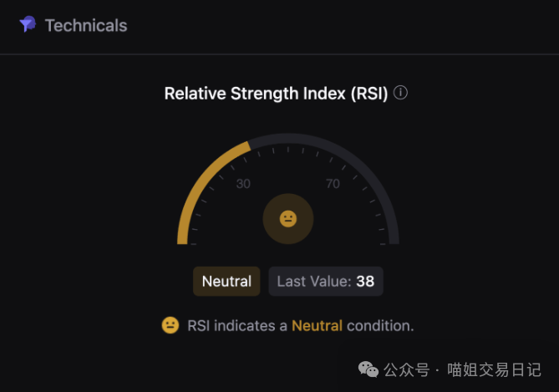Click the Last Value: 38 badge
Viewport: 559px width, 392px height.
pyautogui.click(x=326, y=281)
